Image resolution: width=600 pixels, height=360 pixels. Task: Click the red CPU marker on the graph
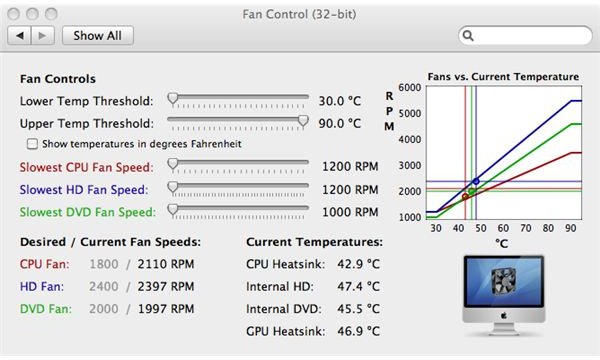pyautogui.click(x=465, y=197)
